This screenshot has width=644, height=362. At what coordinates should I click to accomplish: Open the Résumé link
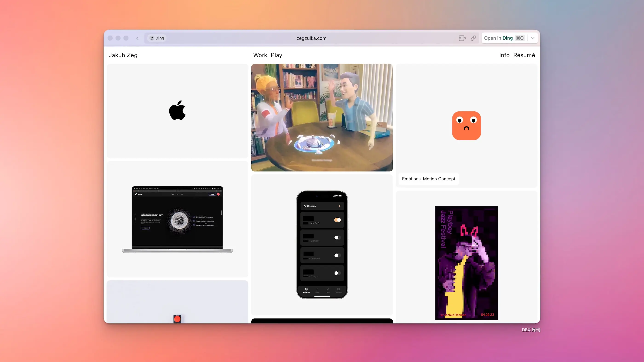524,55
